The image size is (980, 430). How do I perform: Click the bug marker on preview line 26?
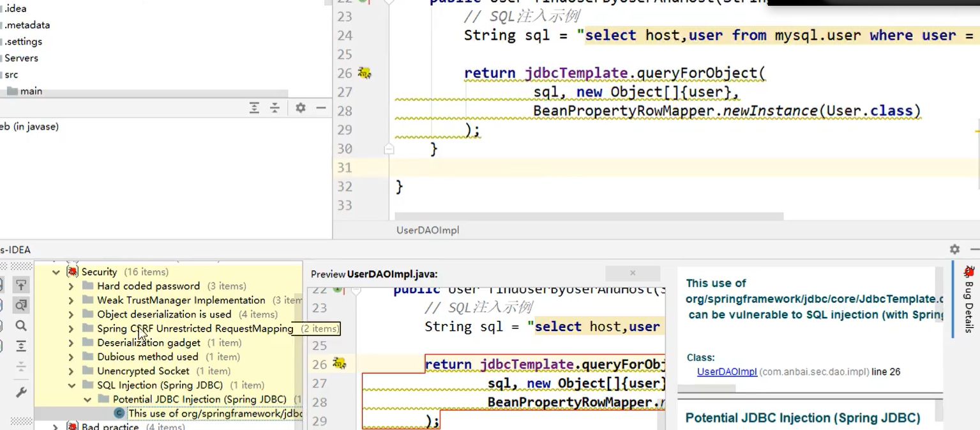(x=339, y=364)
